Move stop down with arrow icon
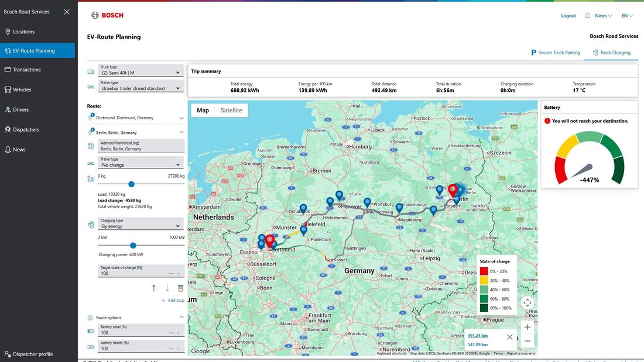644x362 pixels. click(167, 288)
